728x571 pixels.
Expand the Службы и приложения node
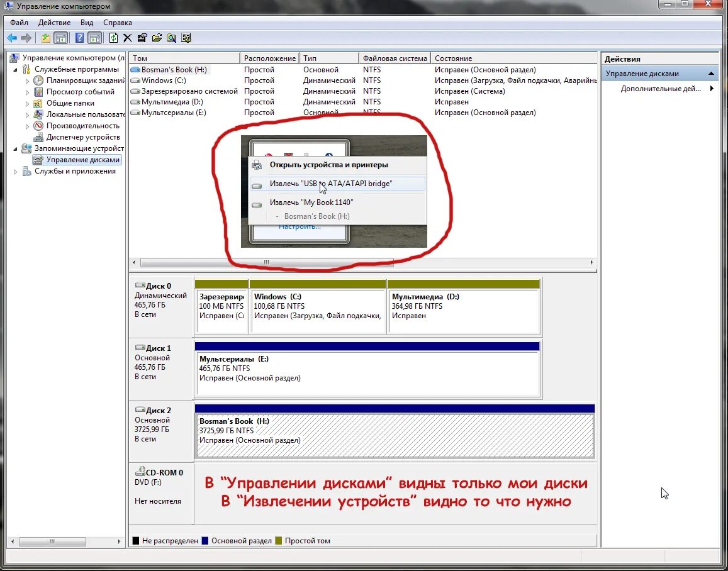coord(15,172)
